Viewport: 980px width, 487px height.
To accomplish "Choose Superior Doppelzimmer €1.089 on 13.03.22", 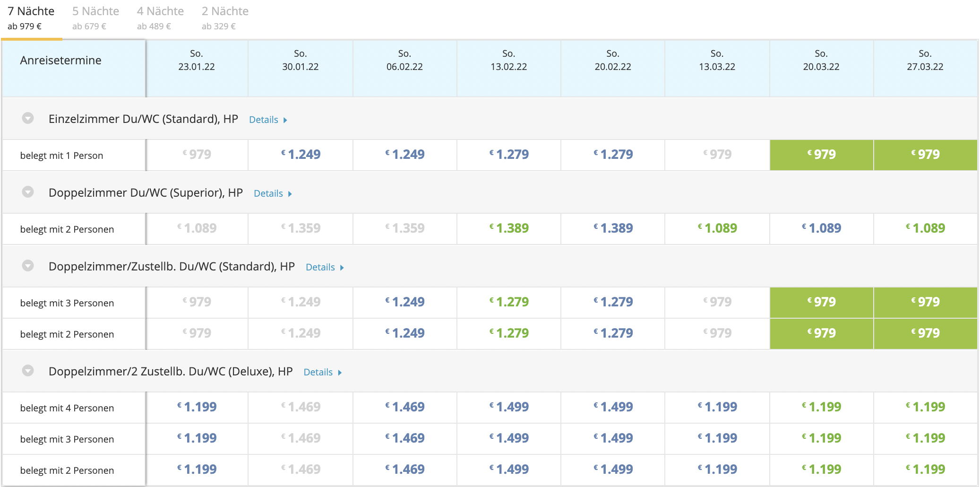I will [x=717, y=228].
